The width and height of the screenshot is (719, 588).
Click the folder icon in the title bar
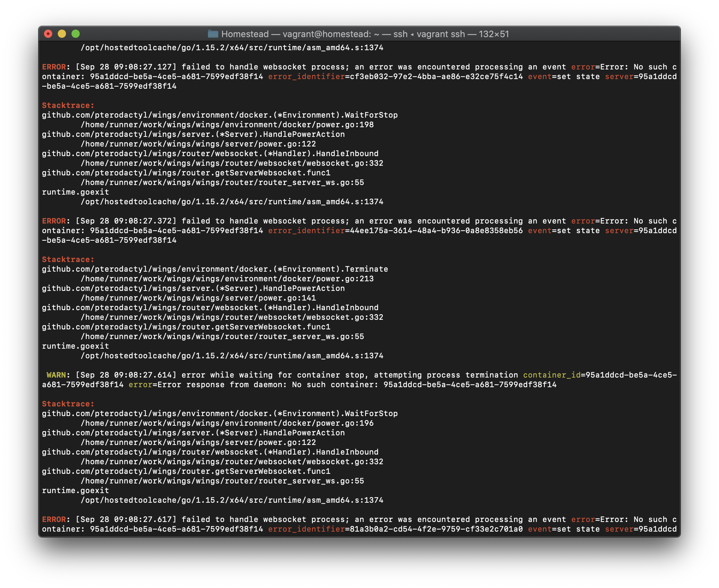point(213,34)
